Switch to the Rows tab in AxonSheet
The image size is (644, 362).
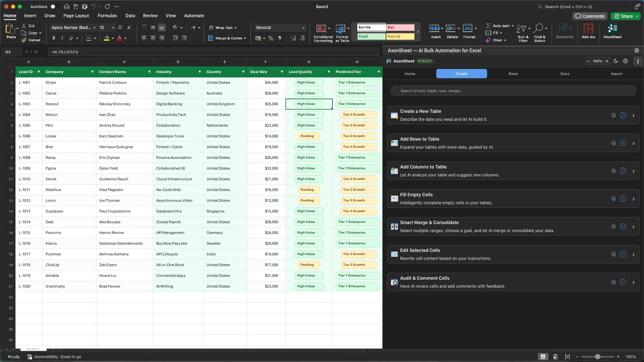tap(513, 74)
